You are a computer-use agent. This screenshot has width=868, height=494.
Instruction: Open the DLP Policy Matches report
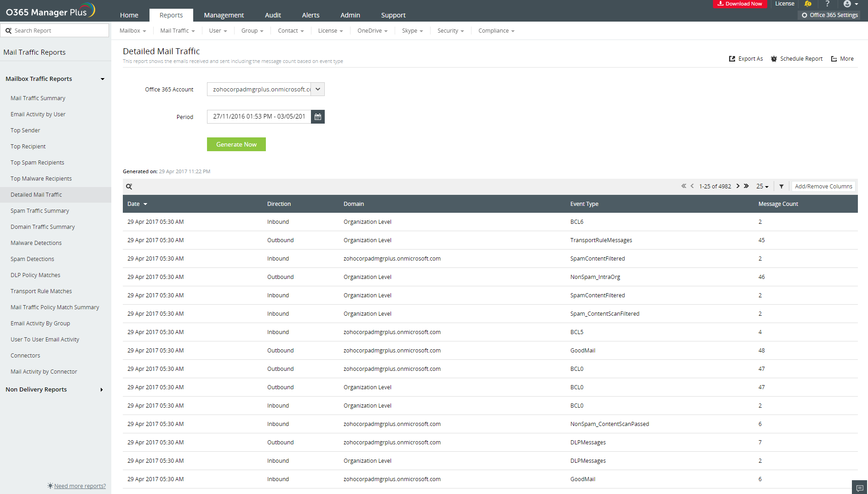pyautogui.click(x=35, y=275)
